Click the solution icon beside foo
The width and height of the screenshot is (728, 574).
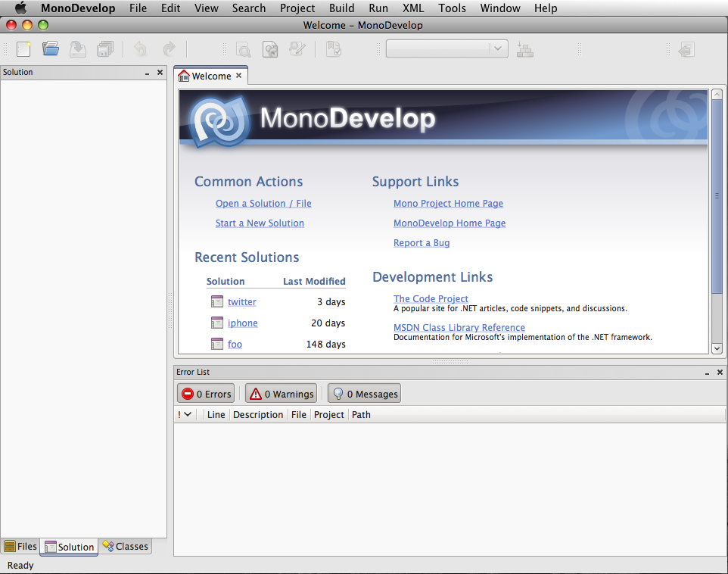[x=217, y=344]
